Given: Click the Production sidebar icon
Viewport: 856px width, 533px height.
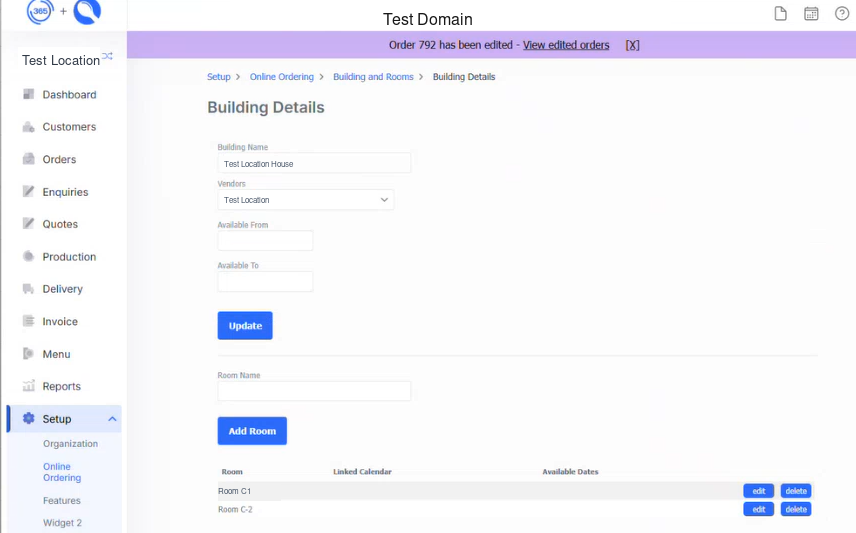Looking at the screenshot, I should click(28, 256).
